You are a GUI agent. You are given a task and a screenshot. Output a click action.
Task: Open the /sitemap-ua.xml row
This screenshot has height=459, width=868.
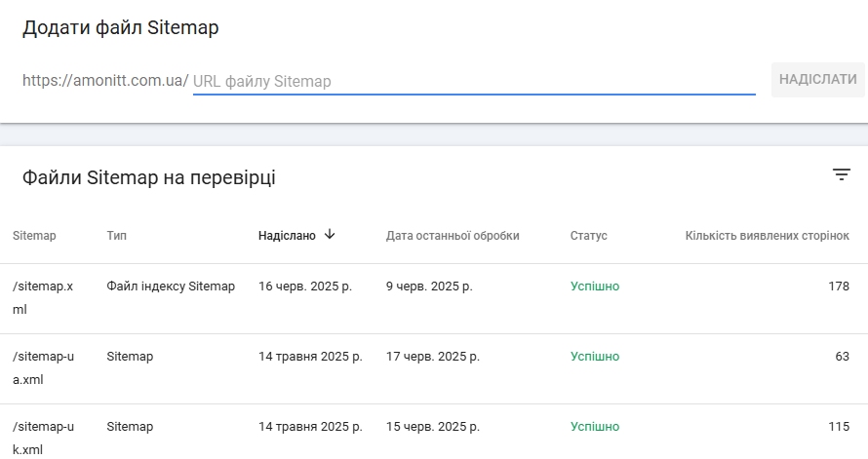(x=434, y=369)
